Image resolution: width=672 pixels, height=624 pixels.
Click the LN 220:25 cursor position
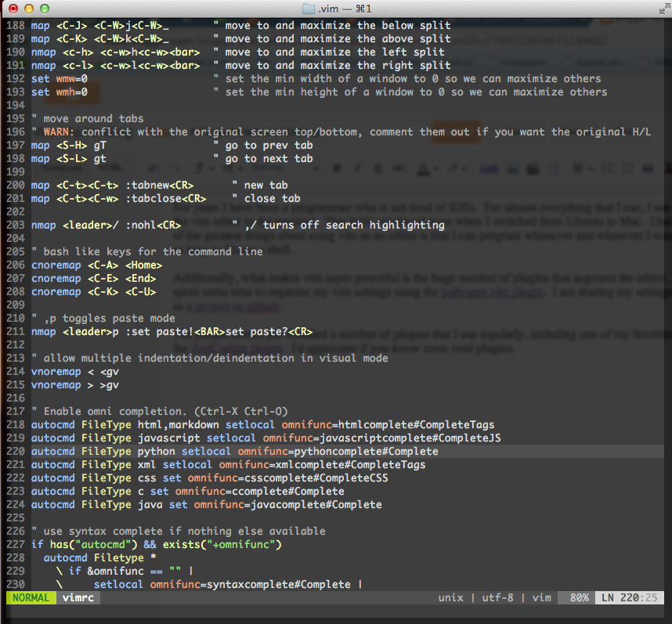coord(629,597)
